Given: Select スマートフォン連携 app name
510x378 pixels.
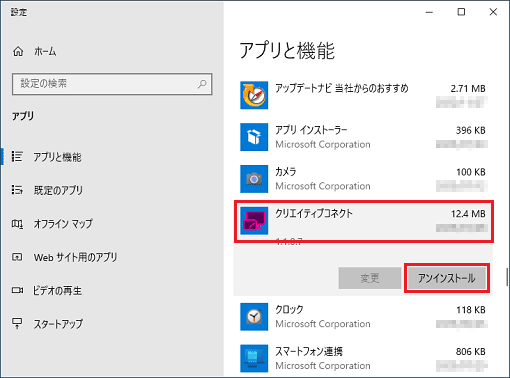Looking at the screenshot, I should 309,351.
